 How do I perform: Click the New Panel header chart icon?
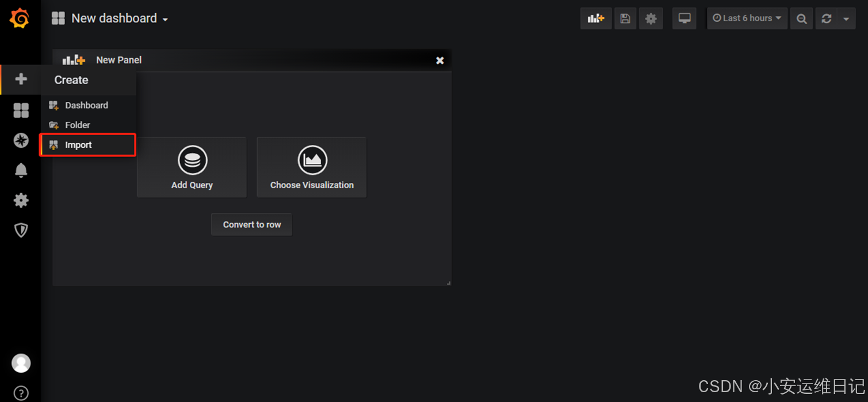74,60
